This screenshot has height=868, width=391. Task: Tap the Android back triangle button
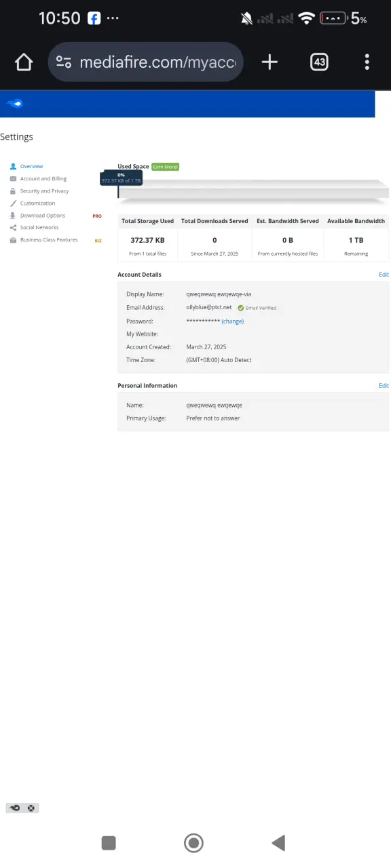coord(278,843)
